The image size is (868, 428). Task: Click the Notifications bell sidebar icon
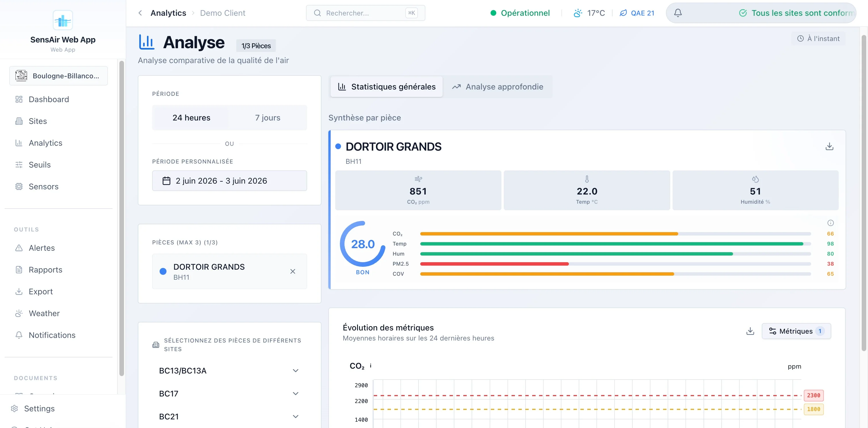tap(19, 335)
